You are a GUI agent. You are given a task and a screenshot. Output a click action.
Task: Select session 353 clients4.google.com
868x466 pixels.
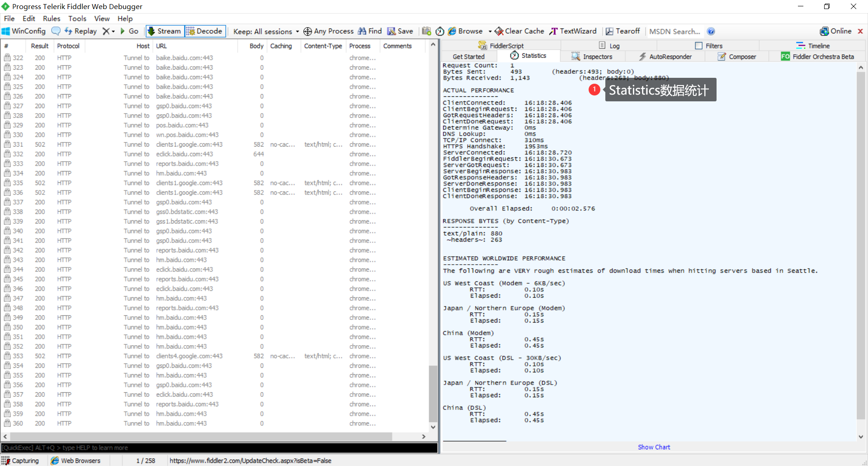click(214, 356)
